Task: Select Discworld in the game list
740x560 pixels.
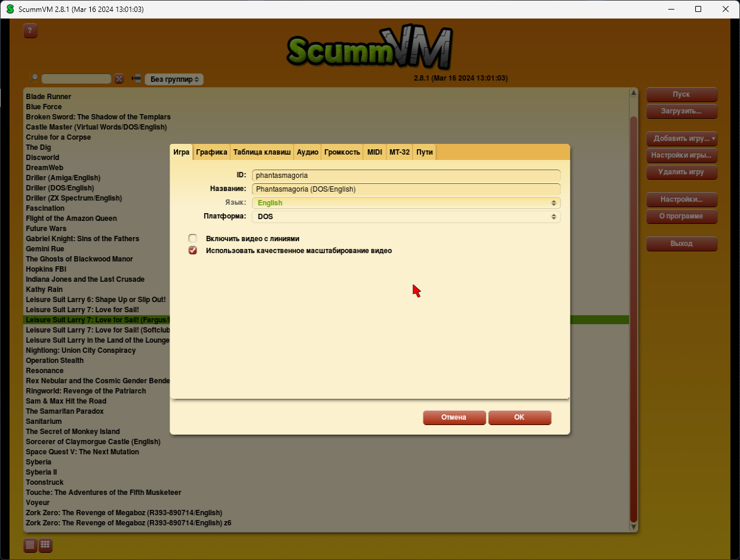Action: pos(42,158)
